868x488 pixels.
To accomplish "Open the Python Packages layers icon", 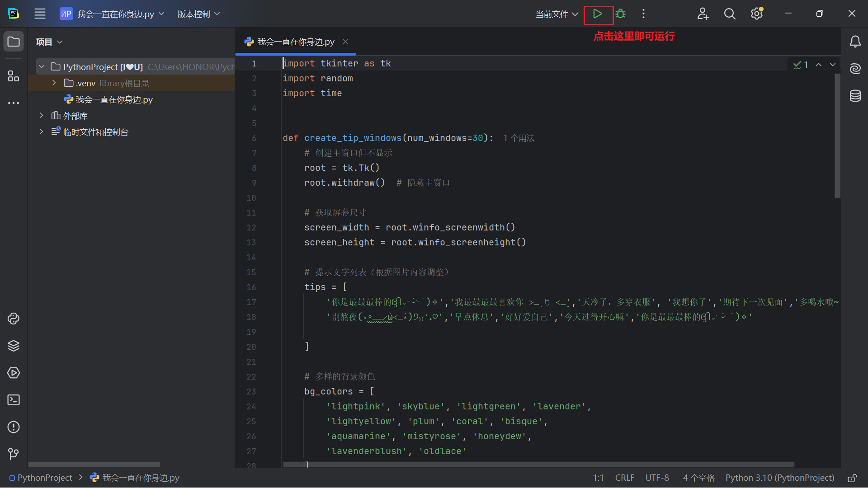I will (x=14, y=346).
